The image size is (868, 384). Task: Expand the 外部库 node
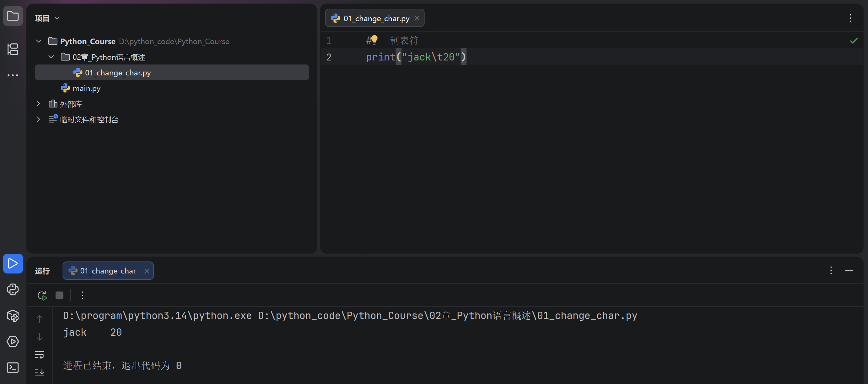point(39,104)
